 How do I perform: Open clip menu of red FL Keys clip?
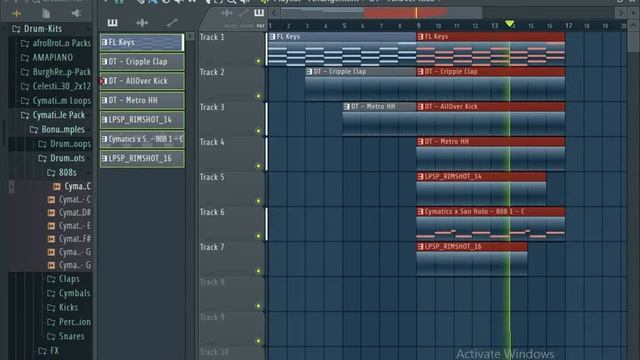[x=420, y=37]
